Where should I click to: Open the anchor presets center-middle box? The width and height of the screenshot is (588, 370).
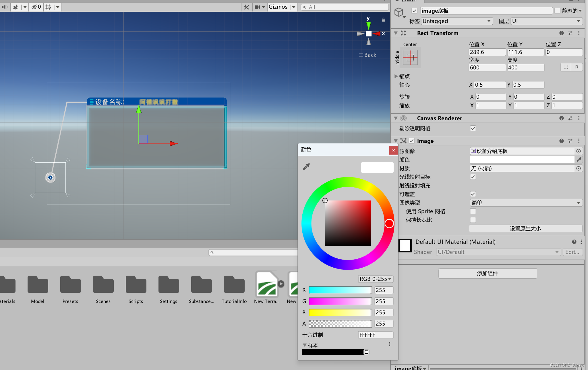tap(410, 58)
